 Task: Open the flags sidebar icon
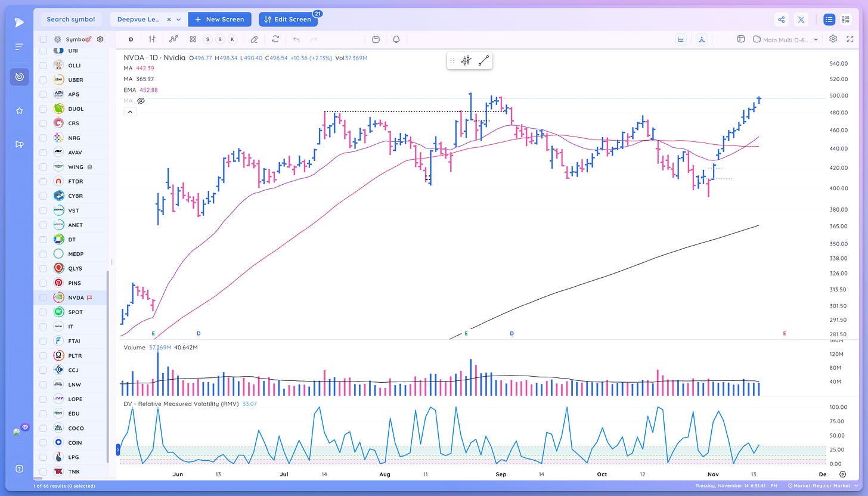point(19,144)
